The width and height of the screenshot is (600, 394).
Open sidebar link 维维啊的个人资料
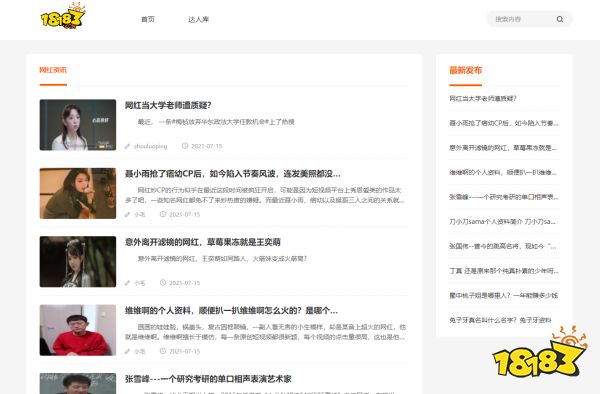coord(503,173)
